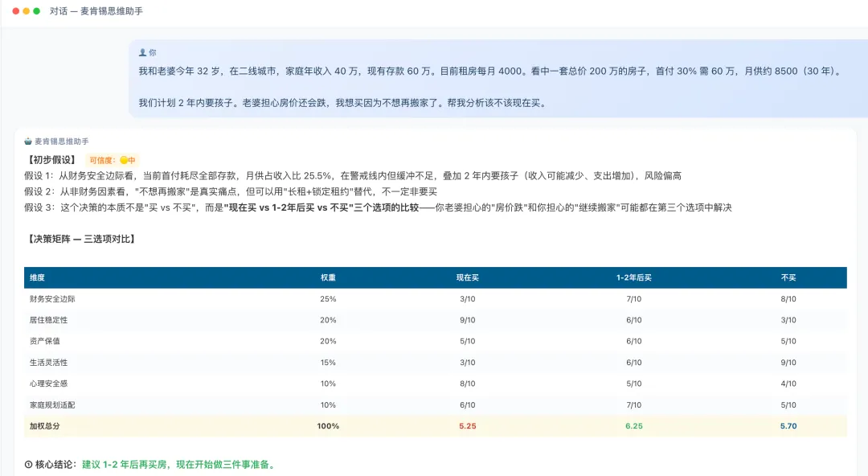Click the 4/10 score in 心理安全感 row

point(788,384)
